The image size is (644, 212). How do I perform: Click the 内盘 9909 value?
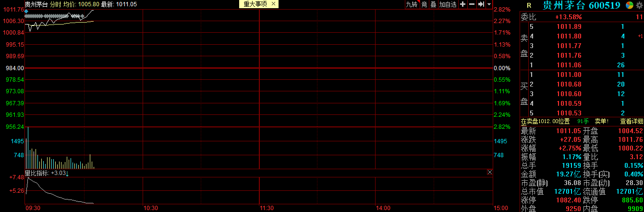point(635,209)
